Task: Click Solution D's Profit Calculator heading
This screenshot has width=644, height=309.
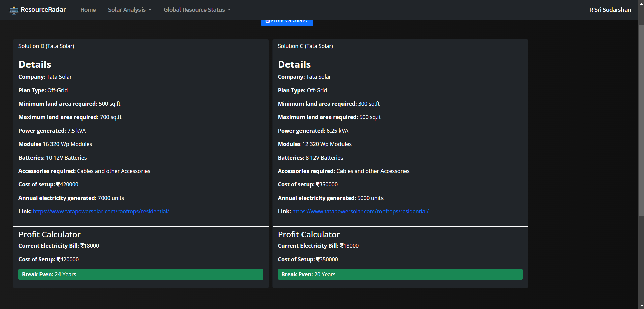Action: 49,234
